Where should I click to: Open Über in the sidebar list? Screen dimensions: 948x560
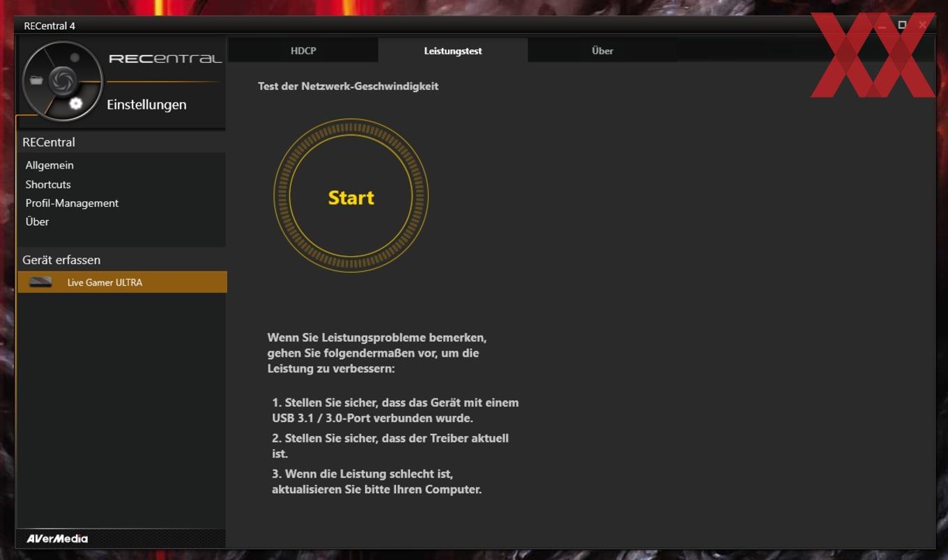(37, 221)
